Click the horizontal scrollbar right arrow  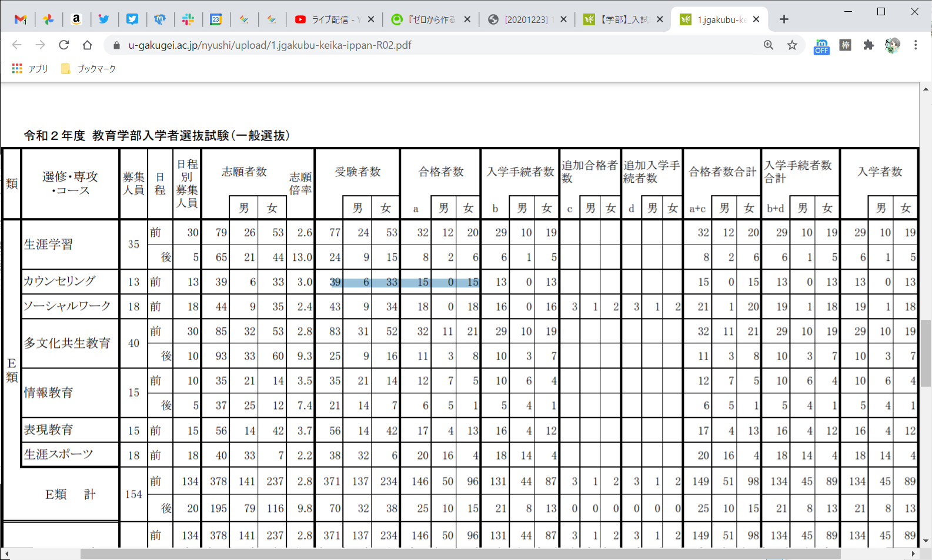coord(913,554)
